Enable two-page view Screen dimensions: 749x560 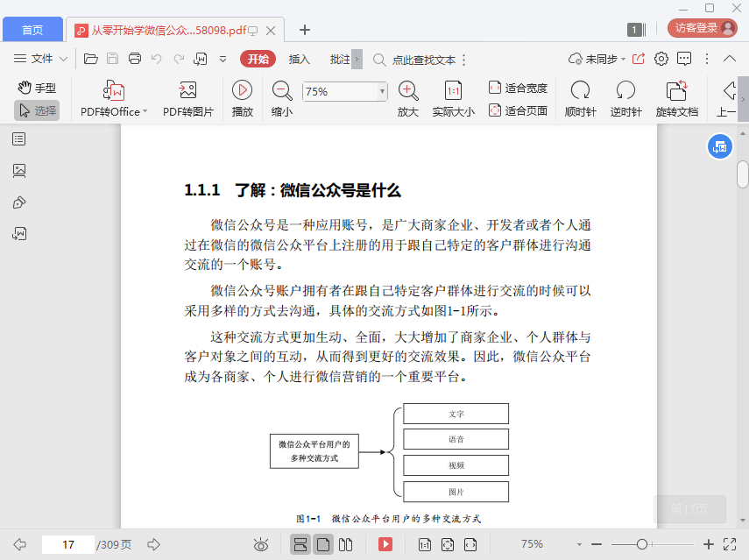[345, 544]
